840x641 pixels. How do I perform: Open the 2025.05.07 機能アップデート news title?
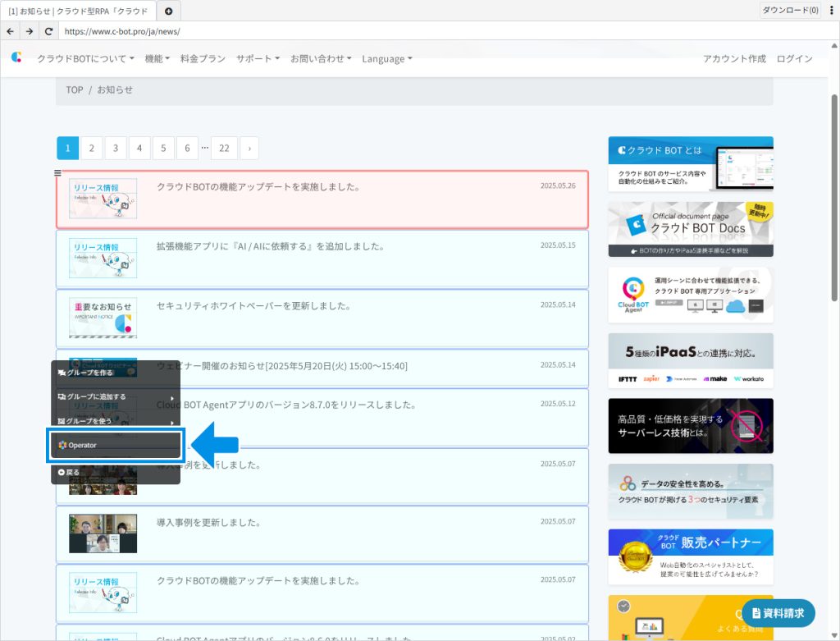pos(258,580)
